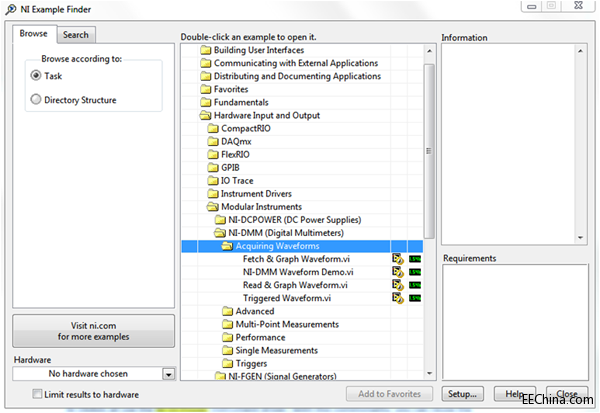Click the green hardware icon for Fetch & Graph Waveform.vi
The width and height of the screenshot is (600, 413).
point(415,259)
